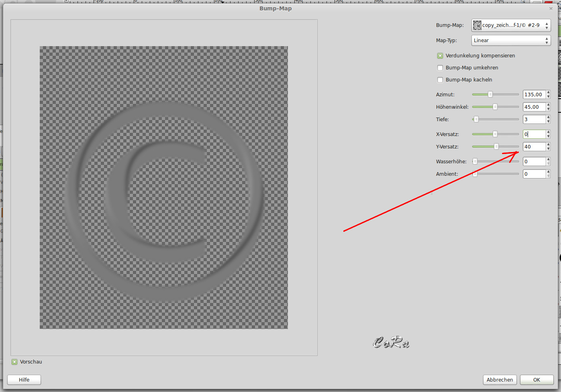
Task: Toggle the Vorschau preview checkbox
Action: (x=14, y=362)
